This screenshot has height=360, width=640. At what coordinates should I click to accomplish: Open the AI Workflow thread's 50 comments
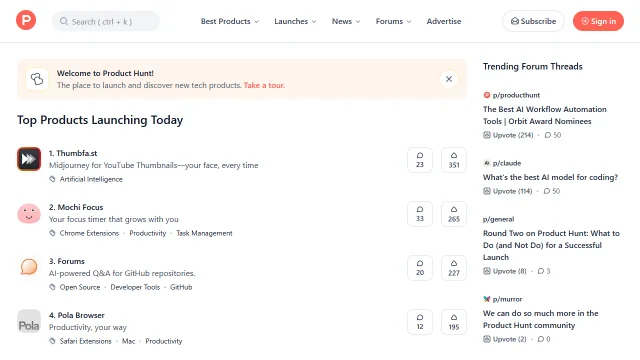click(553, 135)
